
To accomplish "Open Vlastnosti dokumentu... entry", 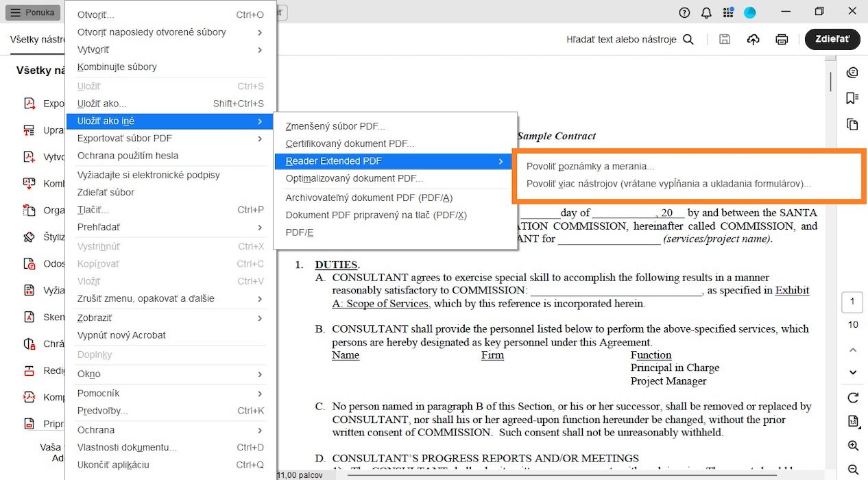I will point(171,447).
